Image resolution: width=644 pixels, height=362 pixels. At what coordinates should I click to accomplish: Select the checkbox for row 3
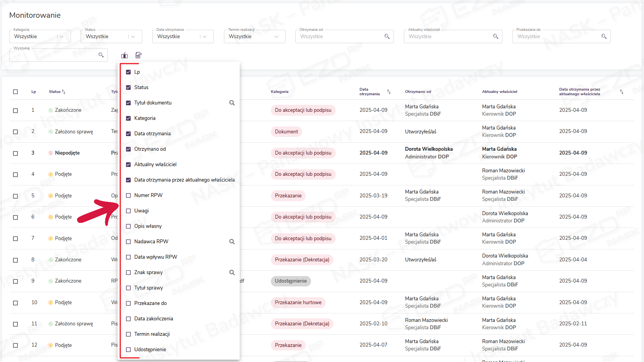(x=15, y=153)
